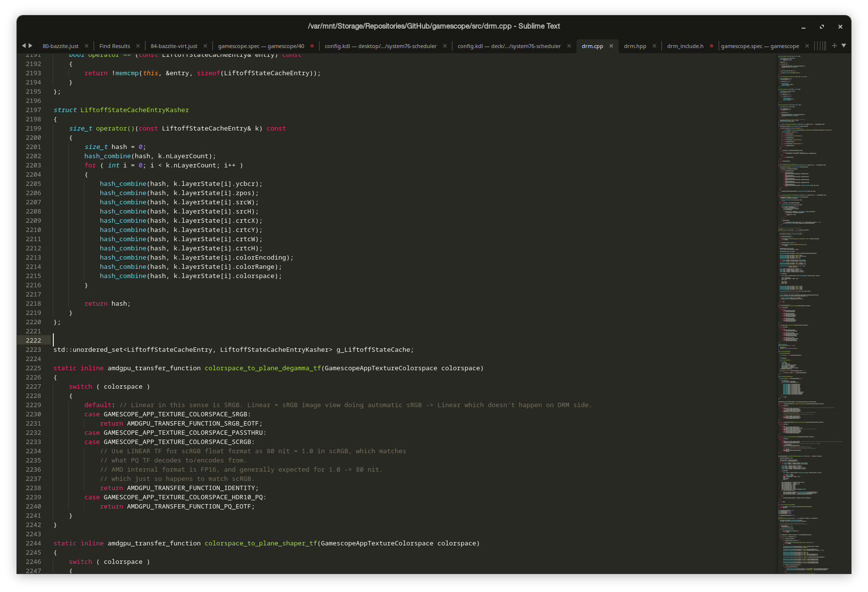
Task: Open config.kdl — deck system76-scheduler tab
Action: pos(509,46)
